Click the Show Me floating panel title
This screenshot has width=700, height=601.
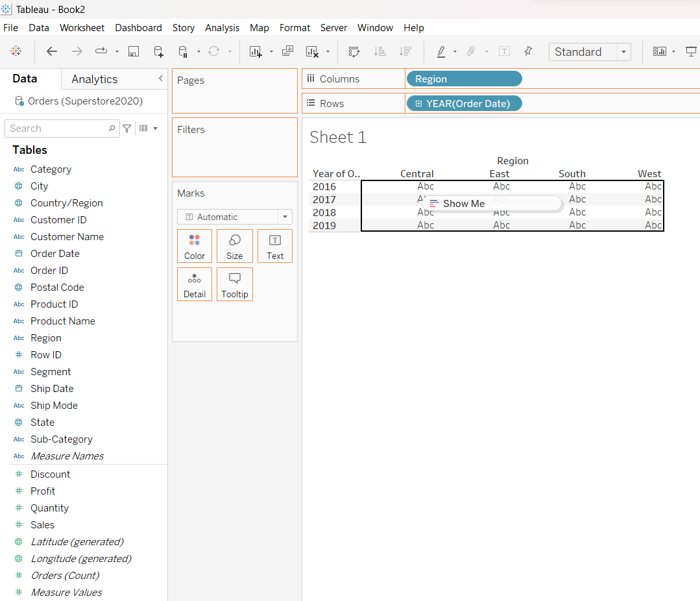pos(463,204)
